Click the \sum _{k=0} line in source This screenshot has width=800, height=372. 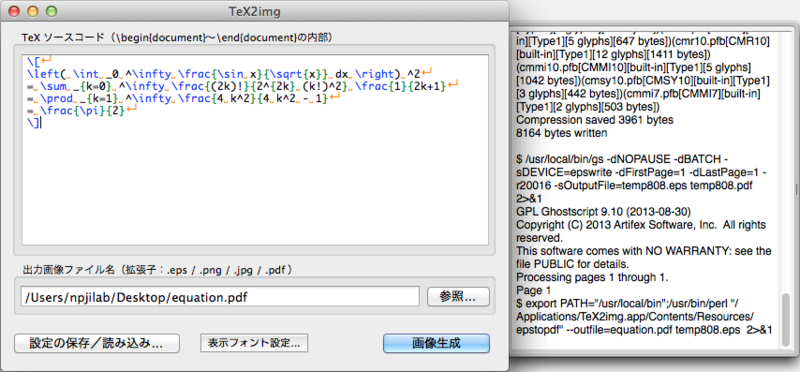click(243, 86)
